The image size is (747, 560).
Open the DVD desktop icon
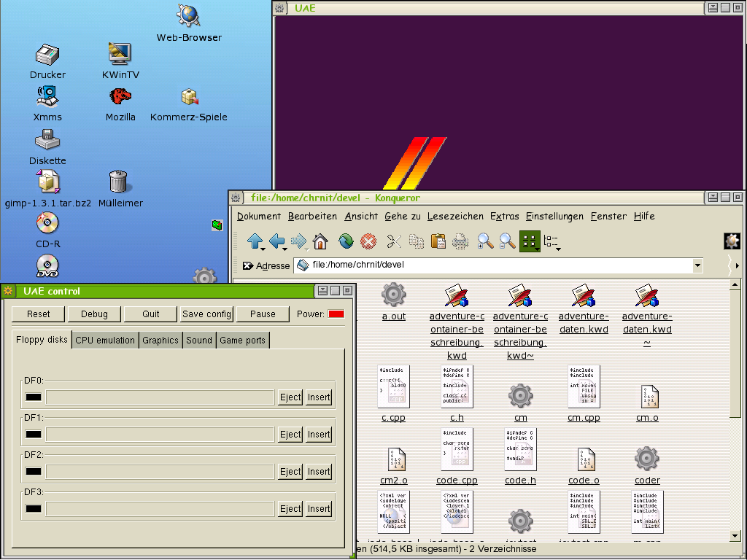(x=47, y=266)
